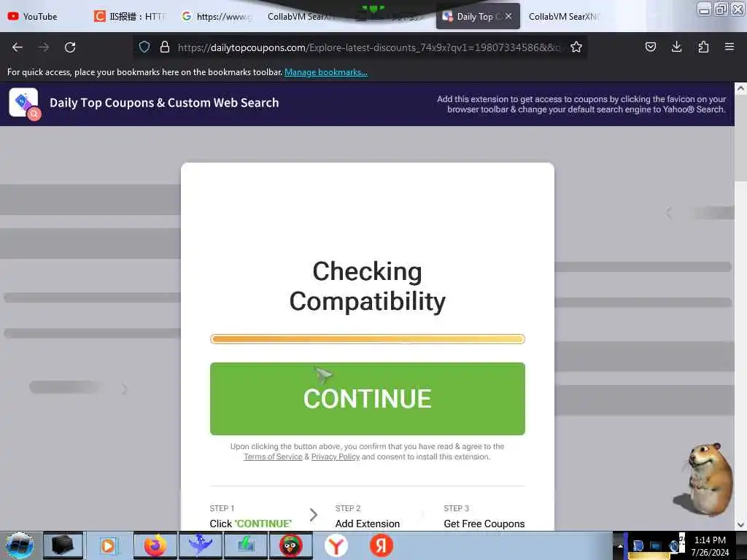
Task: Click the padlock site security icon
Action: 165,47
